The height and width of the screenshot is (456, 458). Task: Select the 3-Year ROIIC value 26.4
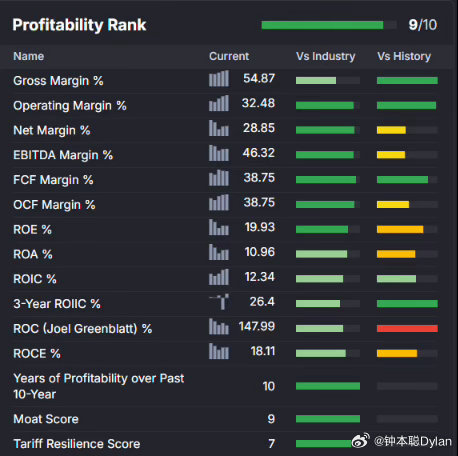(x=262, y=301)
